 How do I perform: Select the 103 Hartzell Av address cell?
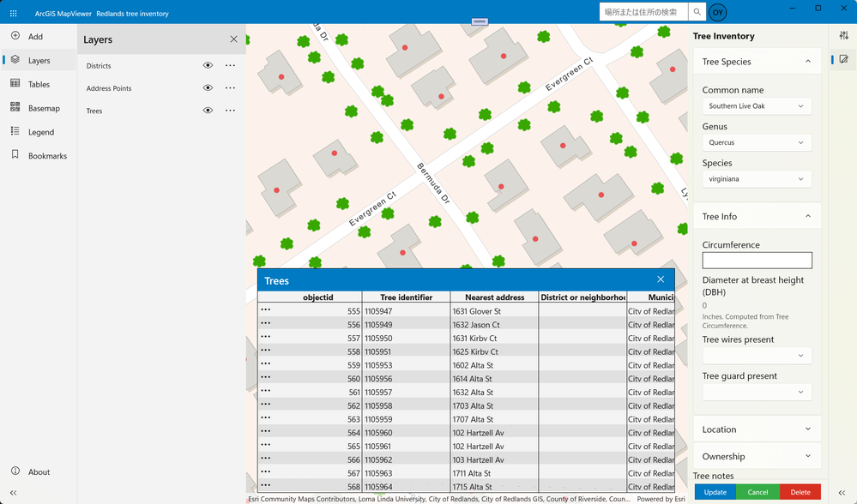495,459
